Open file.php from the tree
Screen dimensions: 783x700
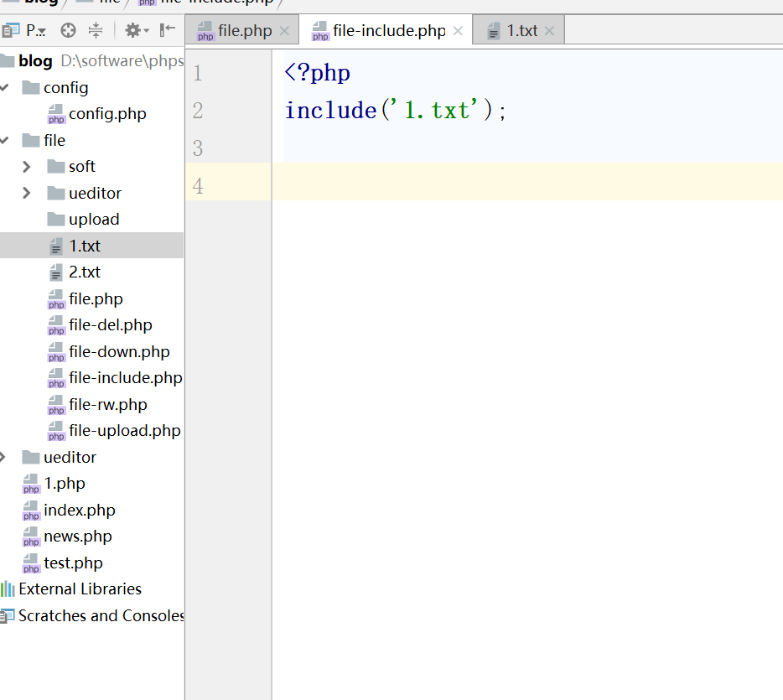(96, 298)
